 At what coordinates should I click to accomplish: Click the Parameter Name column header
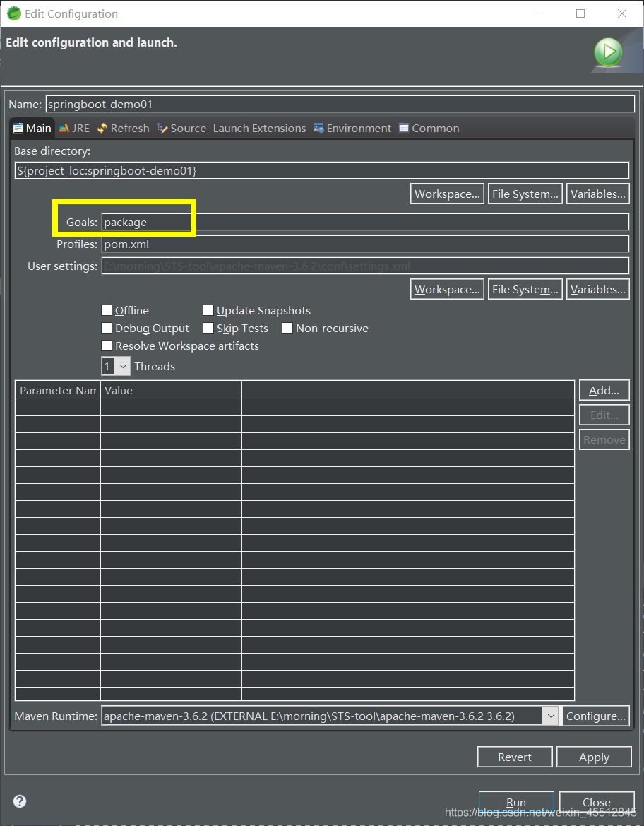point(58,390)
